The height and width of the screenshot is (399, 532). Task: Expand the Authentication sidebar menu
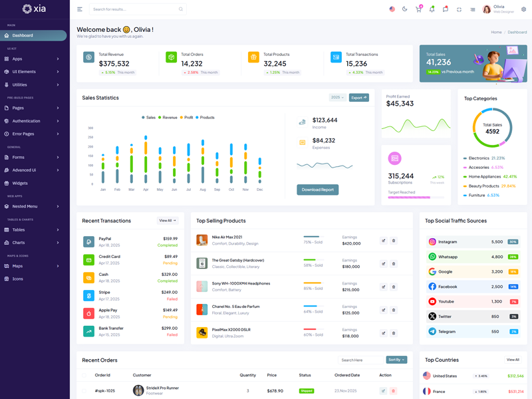coord(33,121)
